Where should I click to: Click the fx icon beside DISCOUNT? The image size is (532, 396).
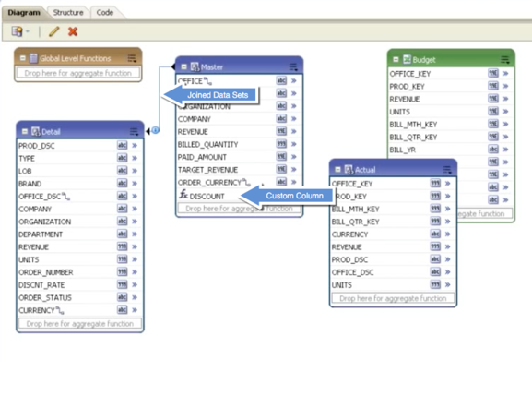183,195
